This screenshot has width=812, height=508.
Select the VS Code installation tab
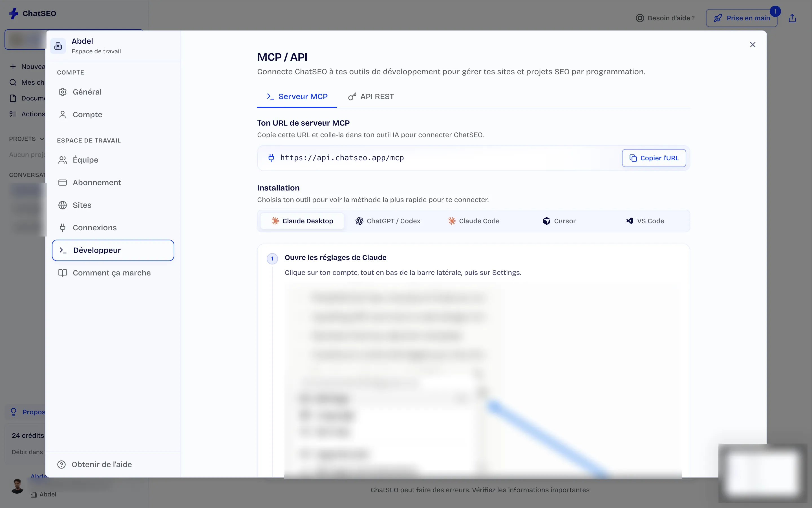645,221
